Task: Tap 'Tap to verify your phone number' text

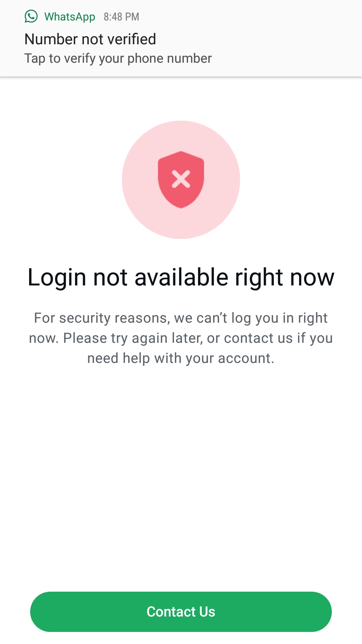Action: [x=118, y=58]
